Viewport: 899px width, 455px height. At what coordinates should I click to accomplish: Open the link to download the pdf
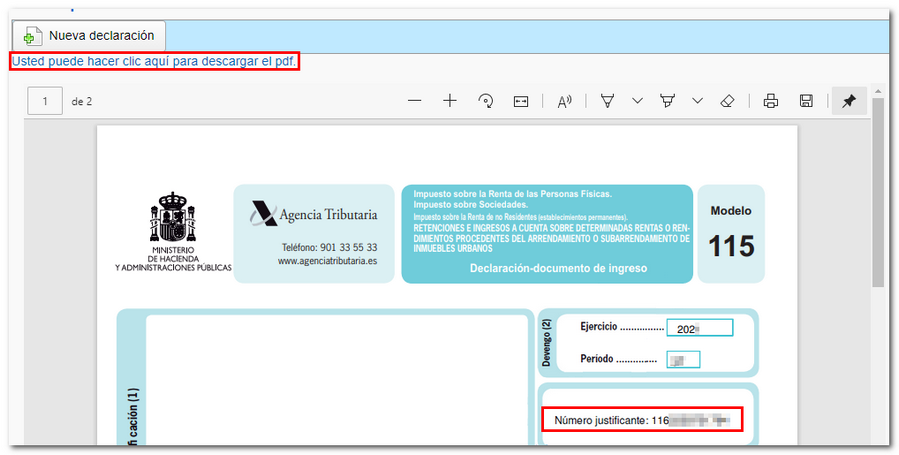click(155, 61)
